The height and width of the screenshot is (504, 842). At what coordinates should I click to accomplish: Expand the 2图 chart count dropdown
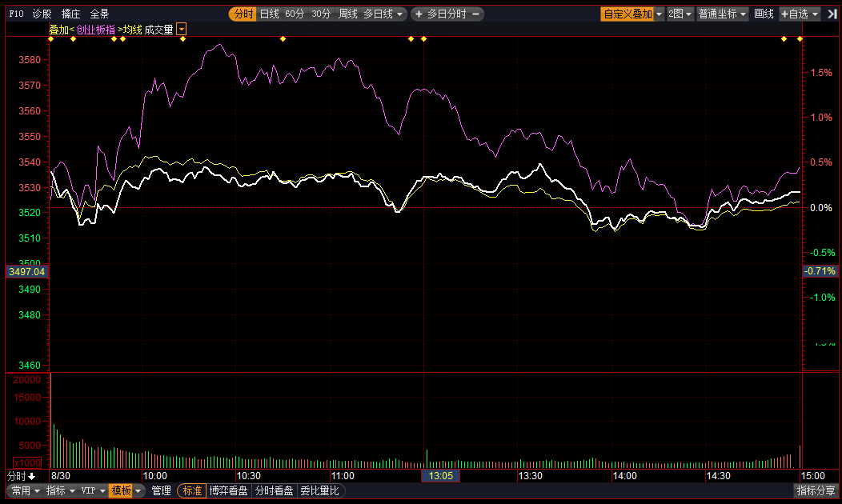(x=680, y=14)
